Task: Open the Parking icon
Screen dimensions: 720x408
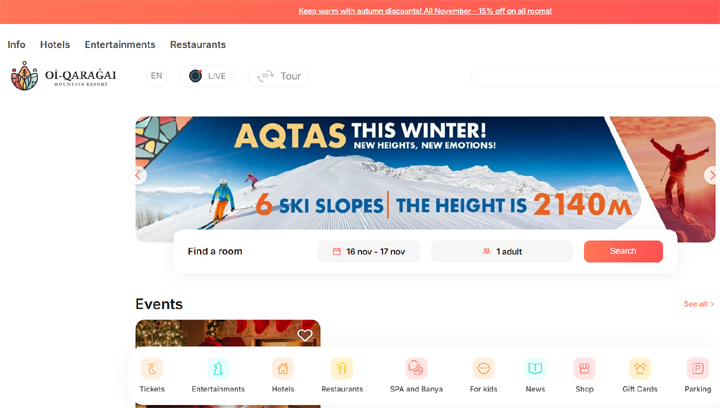Action: coord(698,369)
